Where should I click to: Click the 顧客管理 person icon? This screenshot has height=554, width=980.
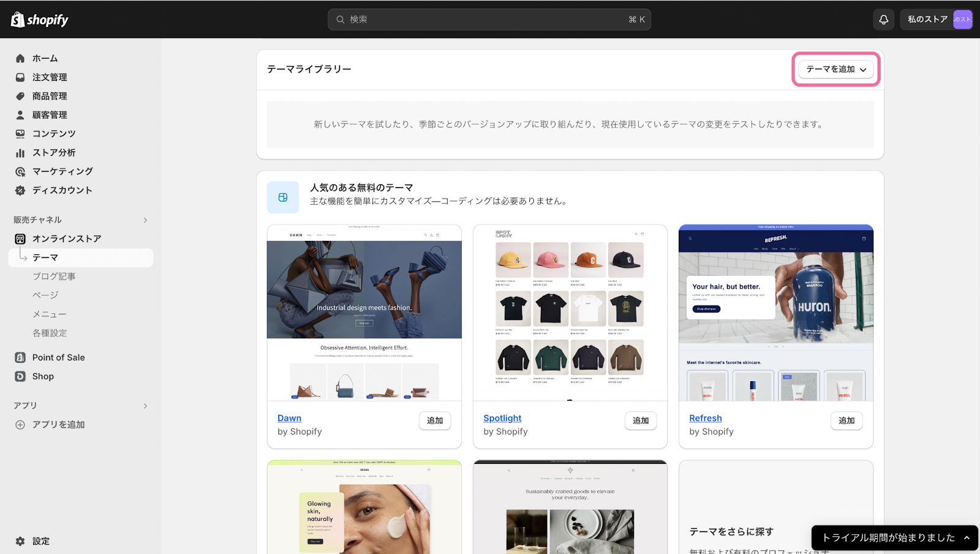tap(20, 115)
